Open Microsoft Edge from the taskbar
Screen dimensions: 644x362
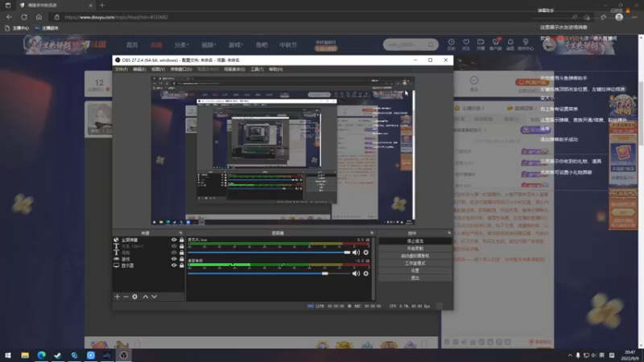(x=42, y=355)
